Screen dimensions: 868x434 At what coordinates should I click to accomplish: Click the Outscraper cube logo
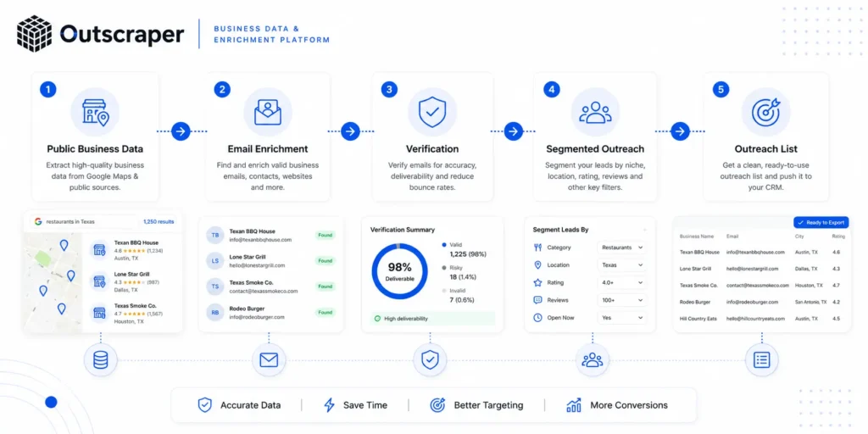(34, 34)
